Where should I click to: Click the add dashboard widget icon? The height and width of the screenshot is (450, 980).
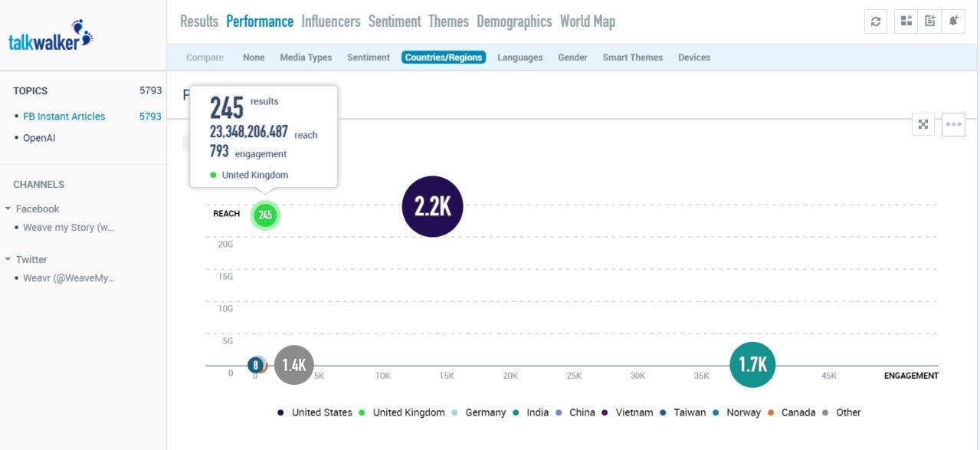(x=906, y=21)
